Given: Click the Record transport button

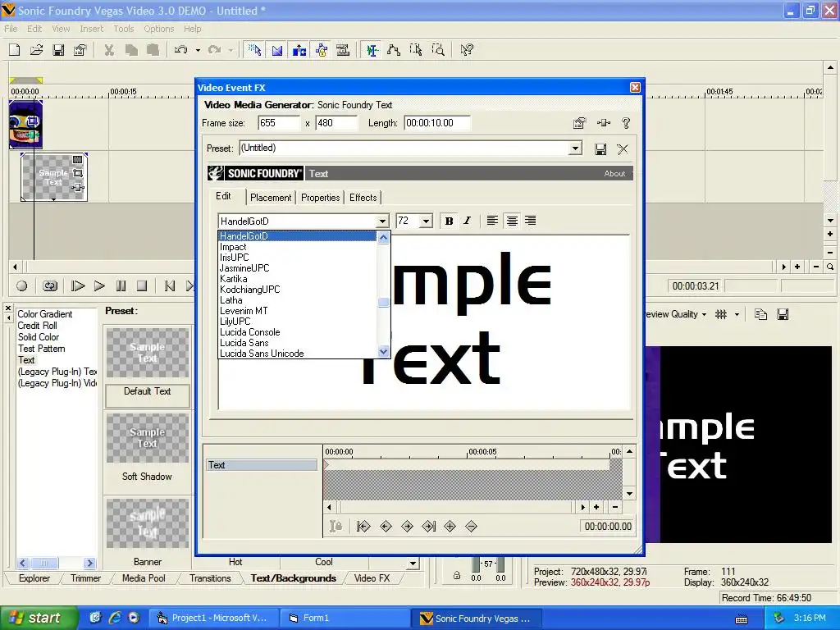Looking at the screenshot, I should (x=22, y=286).
